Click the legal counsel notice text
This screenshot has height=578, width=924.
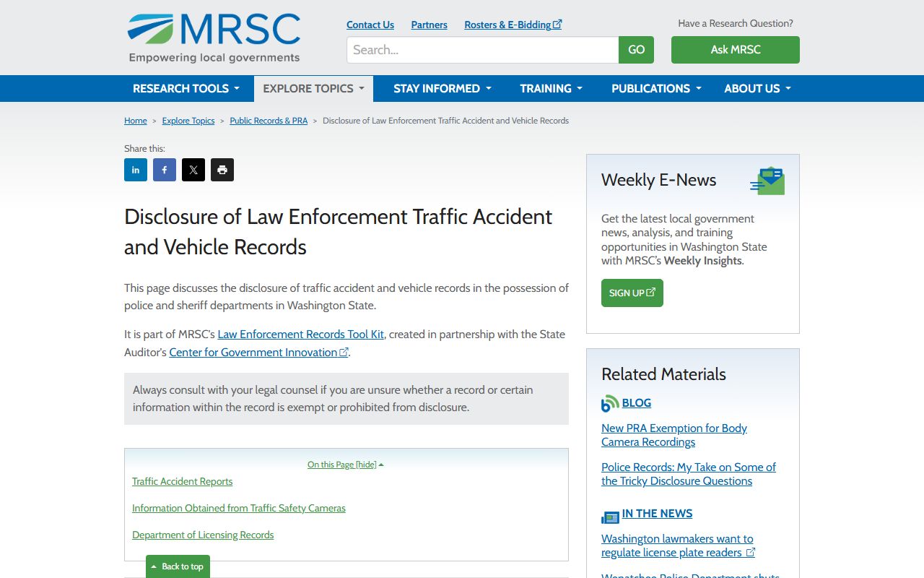coord(333,398)
